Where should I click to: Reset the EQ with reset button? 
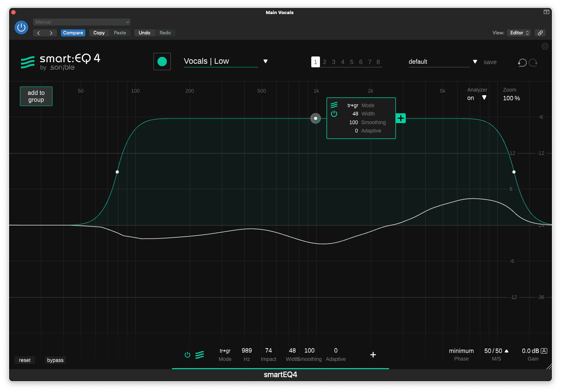coord(25,360)
